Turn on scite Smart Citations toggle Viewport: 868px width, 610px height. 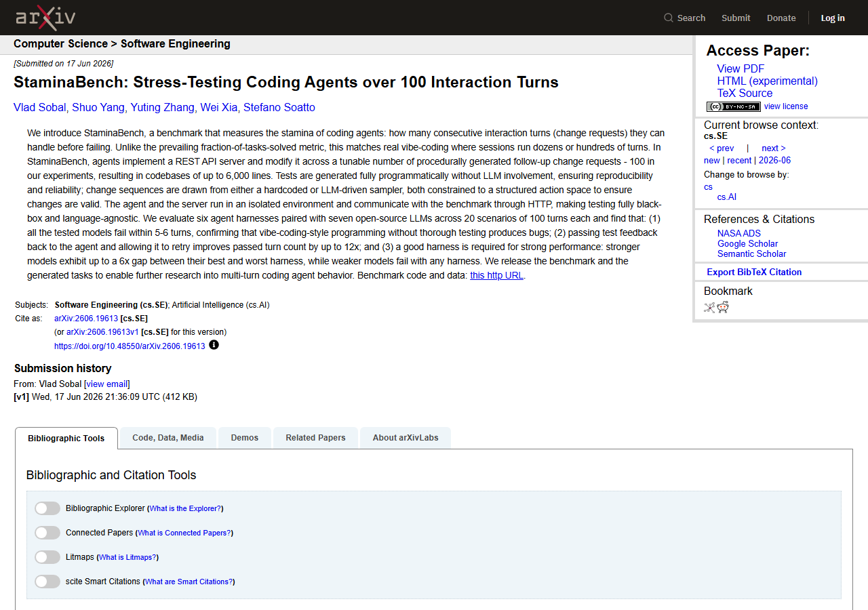click(47, 582)
